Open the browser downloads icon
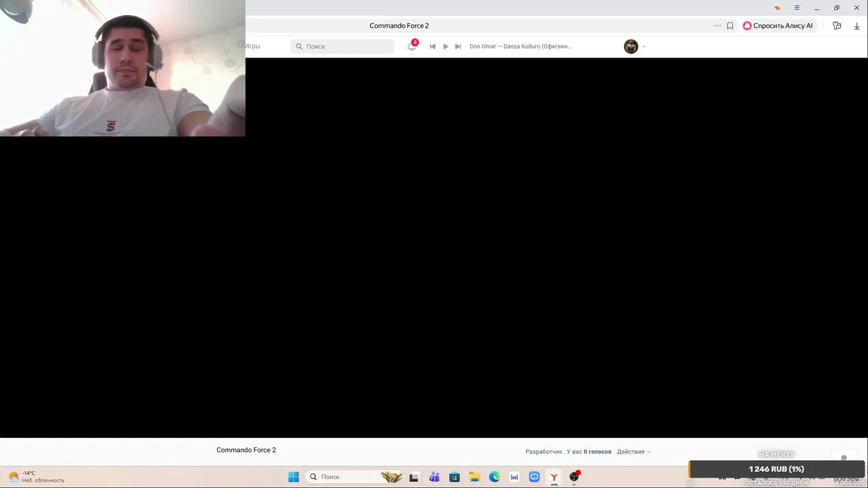 (856, 26)
